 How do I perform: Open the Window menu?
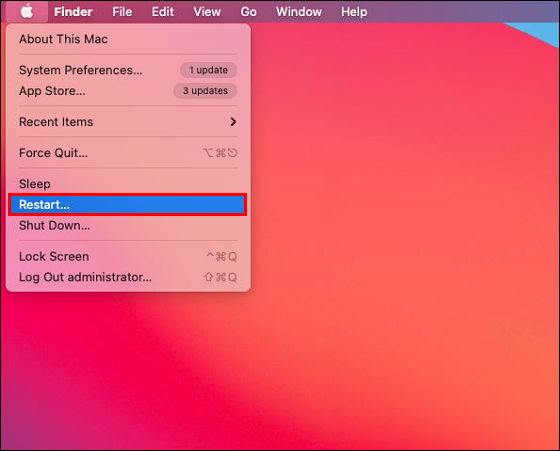point(299,12)
